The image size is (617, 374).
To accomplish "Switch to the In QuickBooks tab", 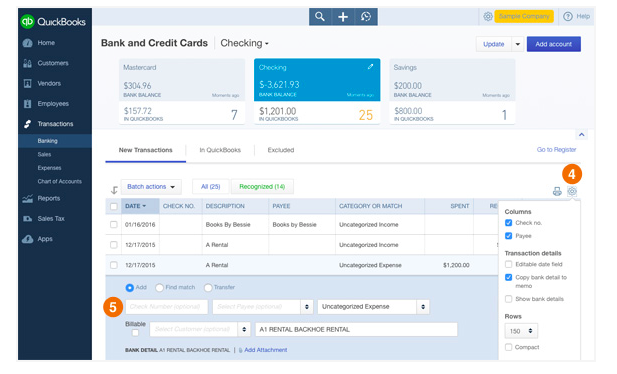I will tap(220, 150).
